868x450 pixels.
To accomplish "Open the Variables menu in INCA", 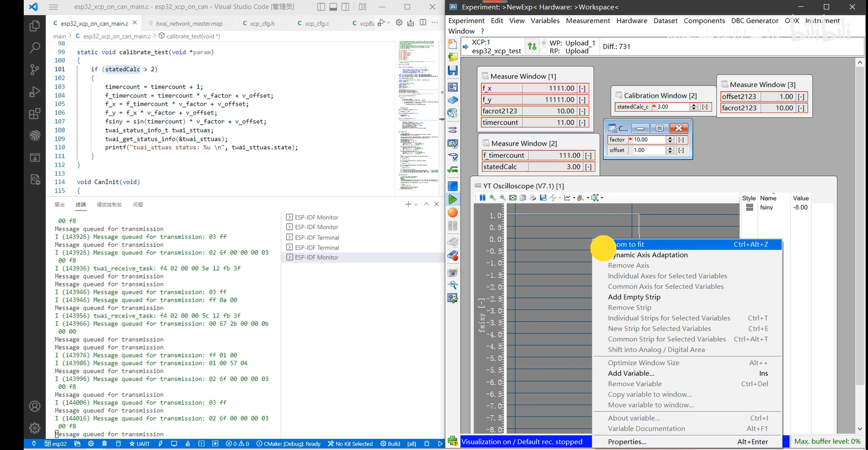I will [x=545, y=21].
